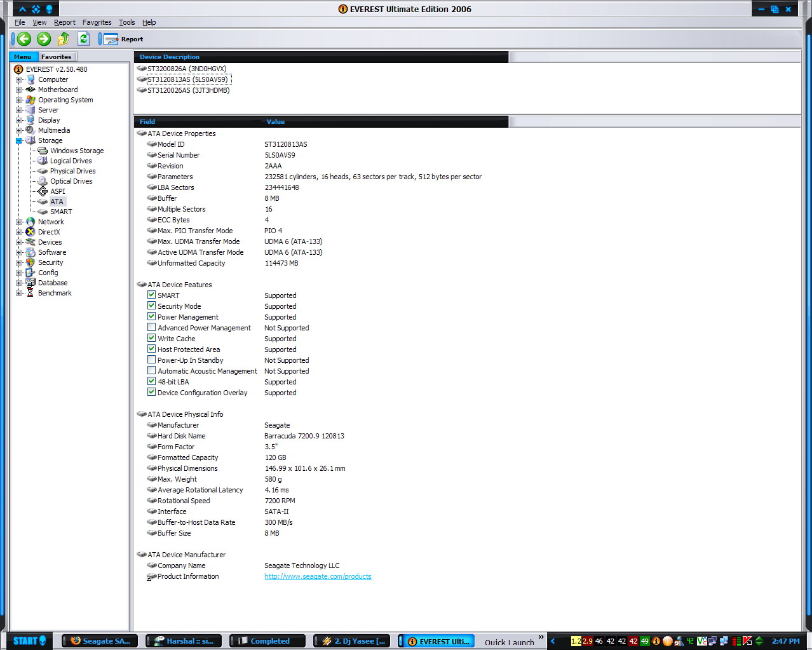Select the Optical Drives icon
The width and height of the screenshot is (812, 650).
(x=43, y=181)
